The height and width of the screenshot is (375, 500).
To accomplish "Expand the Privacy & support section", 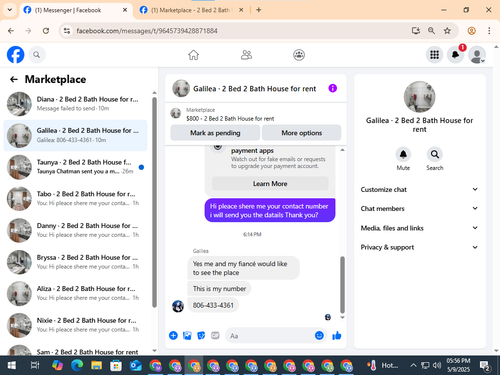I will (x=419, y=247).
